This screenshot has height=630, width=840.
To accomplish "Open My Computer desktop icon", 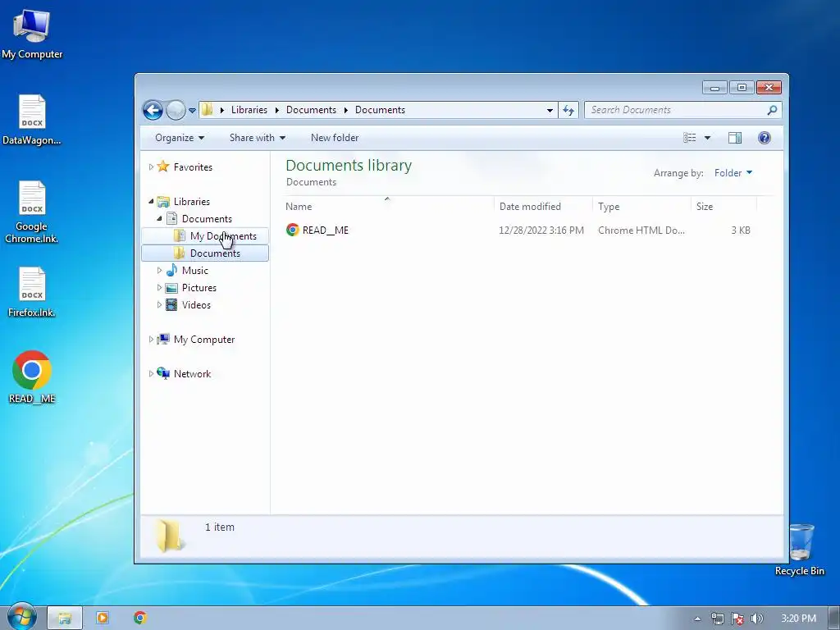I will click(x=32, y=34).
